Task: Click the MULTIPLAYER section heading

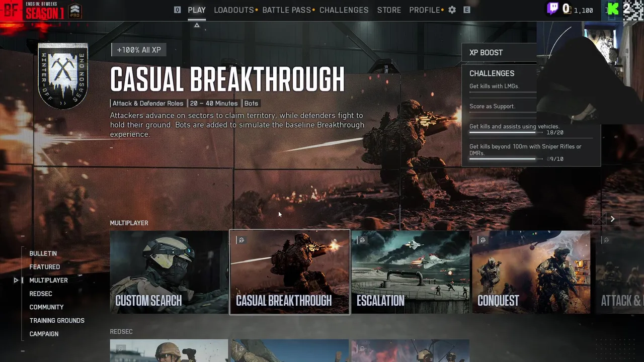Action: tap(129, 223)
